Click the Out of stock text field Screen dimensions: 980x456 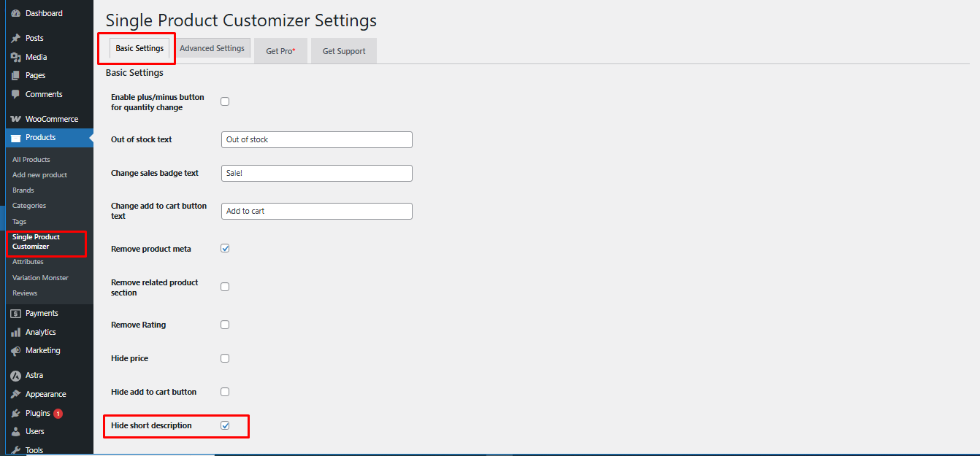coord(317,139)
